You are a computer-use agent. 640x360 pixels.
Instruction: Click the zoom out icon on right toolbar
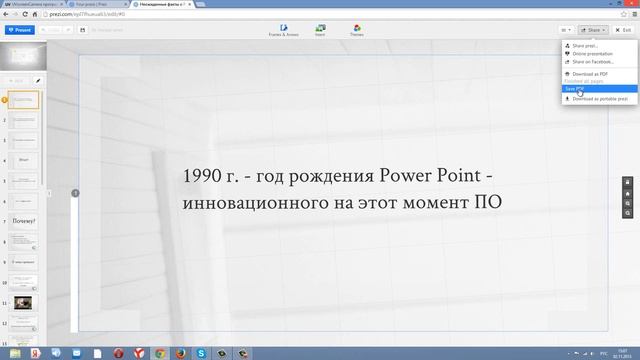(627, 213)
